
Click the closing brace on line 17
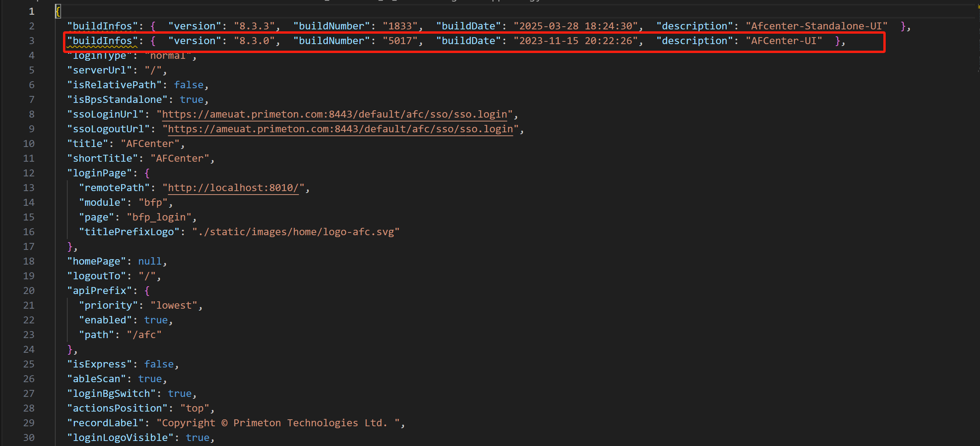[x=70, y=246]
